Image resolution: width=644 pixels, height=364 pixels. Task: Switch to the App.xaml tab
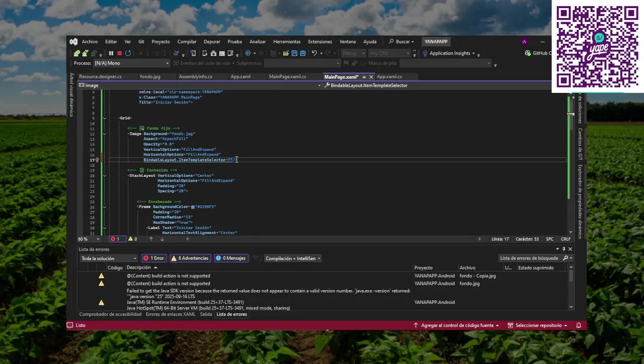coord(240,77)
